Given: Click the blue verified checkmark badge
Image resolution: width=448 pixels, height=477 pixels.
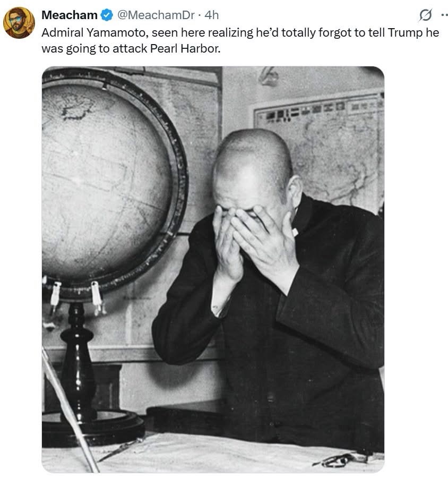Looking at the screenshot, I should pos(107,15).
